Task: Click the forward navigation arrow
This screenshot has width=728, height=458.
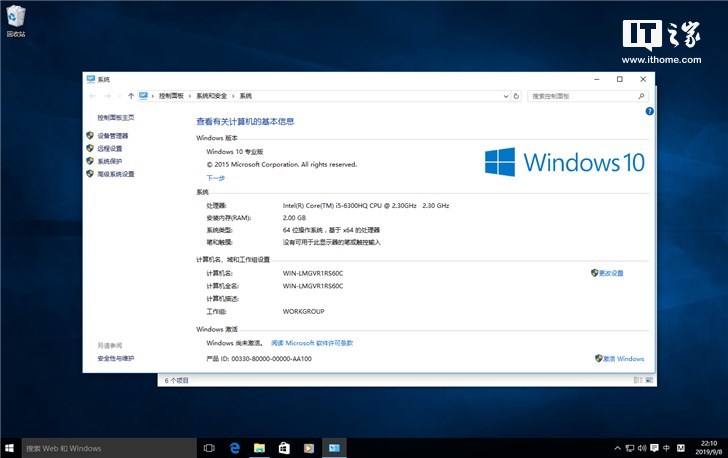Action: (x=107, y=96)
